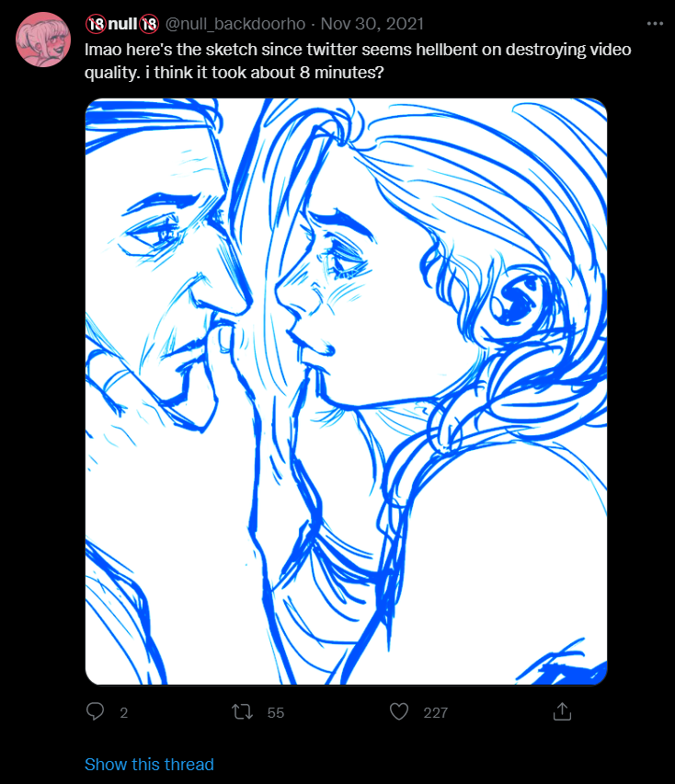This screenshot has height=784, width=675.
Task: Click the woman's hair bun in sketch
Action: point(517,300)
